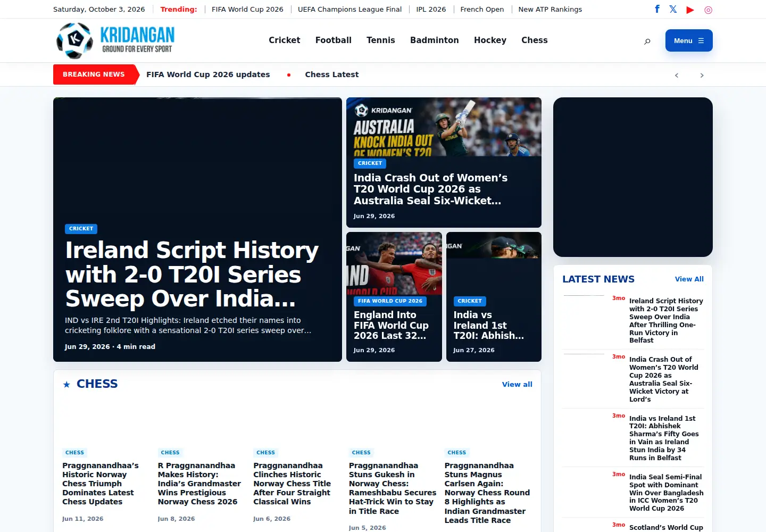Image resolution: width=766 pixels, height=532 pixels.
Task: Open the Instagram social icon
Action: point(708,10)
